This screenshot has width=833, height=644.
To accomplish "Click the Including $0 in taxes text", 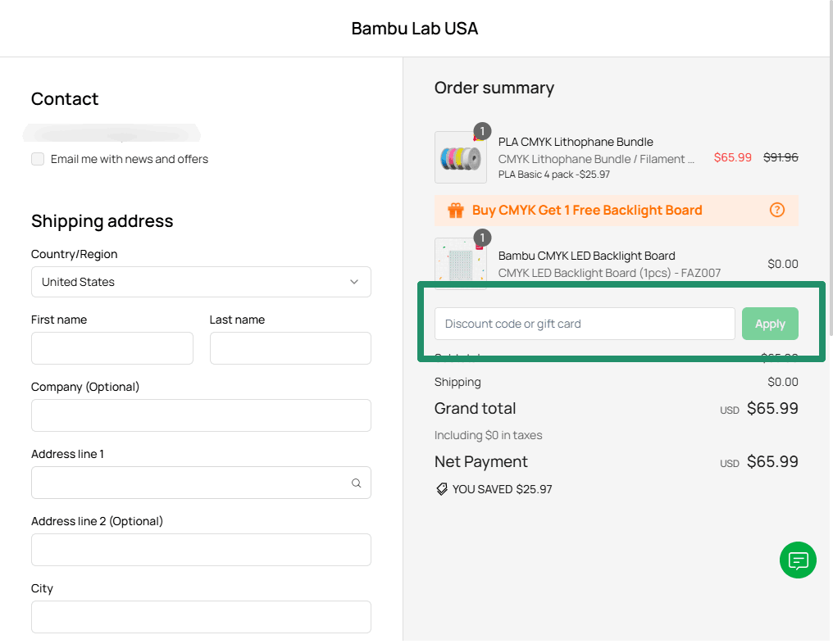I will point(488,435).
